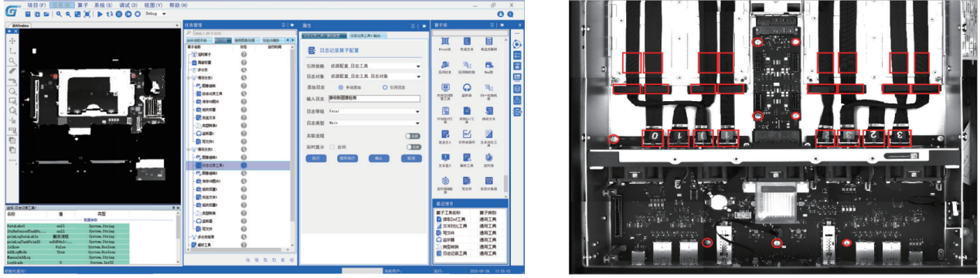This screenshot has height=278, width=980.
Task: Click the 输入日志 text field
Action: pyautogui.click(x=374, y=98)
